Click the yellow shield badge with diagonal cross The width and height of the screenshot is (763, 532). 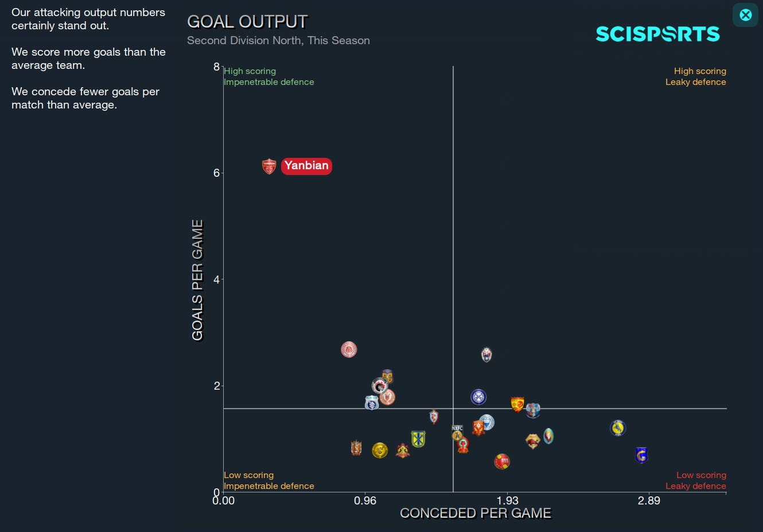point(418,438)
